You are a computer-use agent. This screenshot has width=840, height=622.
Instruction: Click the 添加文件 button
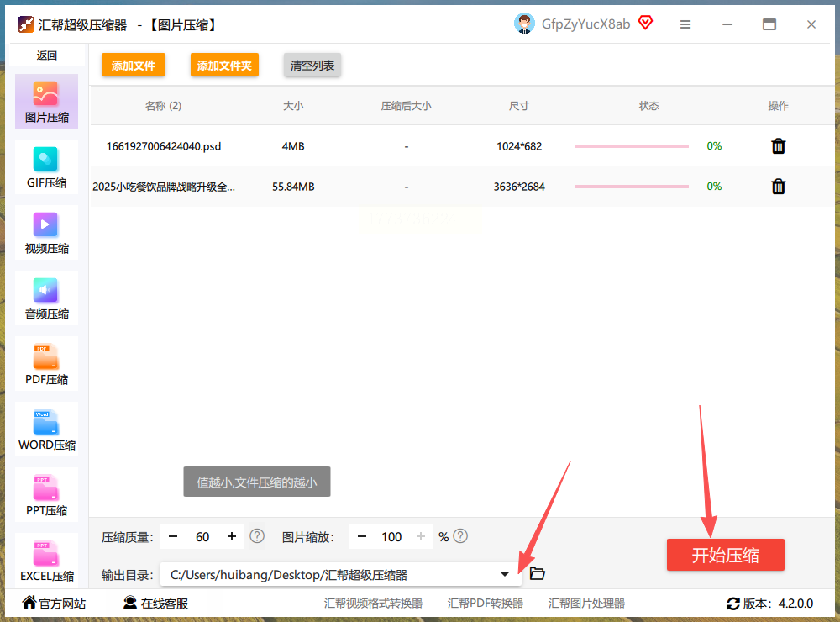point(134,66)
